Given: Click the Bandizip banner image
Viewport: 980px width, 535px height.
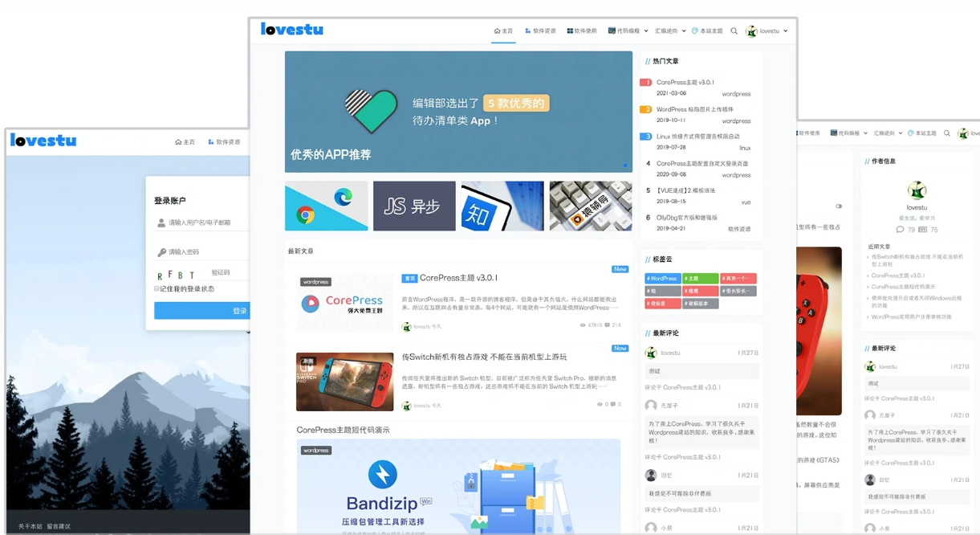Looking at the screenshot, I should [458, 487].
